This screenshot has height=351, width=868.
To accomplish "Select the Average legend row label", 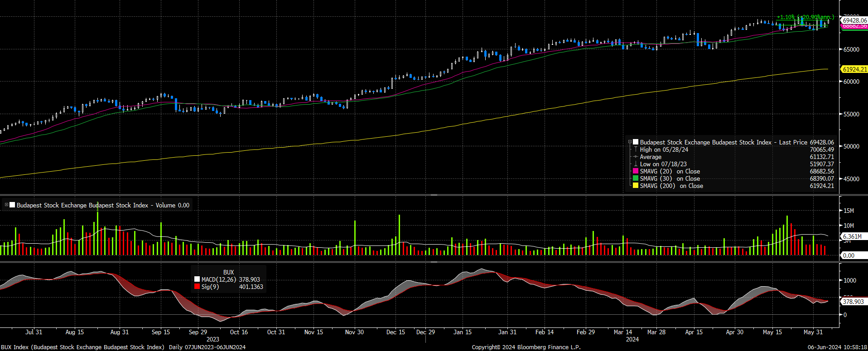I will 651,157.
